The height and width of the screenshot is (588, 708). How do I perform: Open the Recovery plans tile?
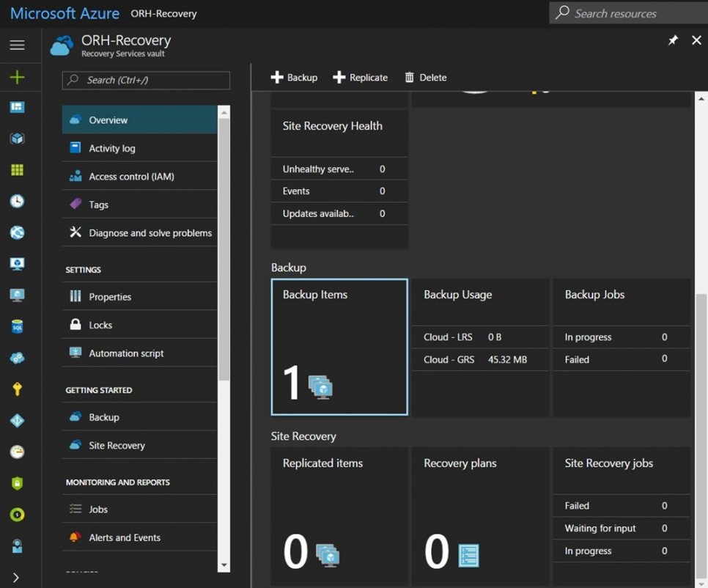click(x=481, y=515)
